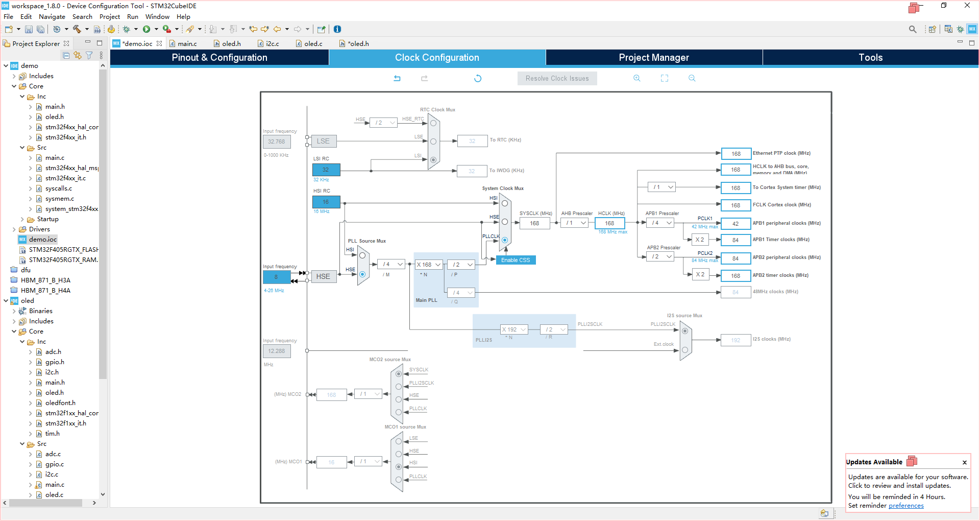The height and width of the screenshot is (521, 980).
Task: Click the Project Explorer filter icon
Action: 89,55
